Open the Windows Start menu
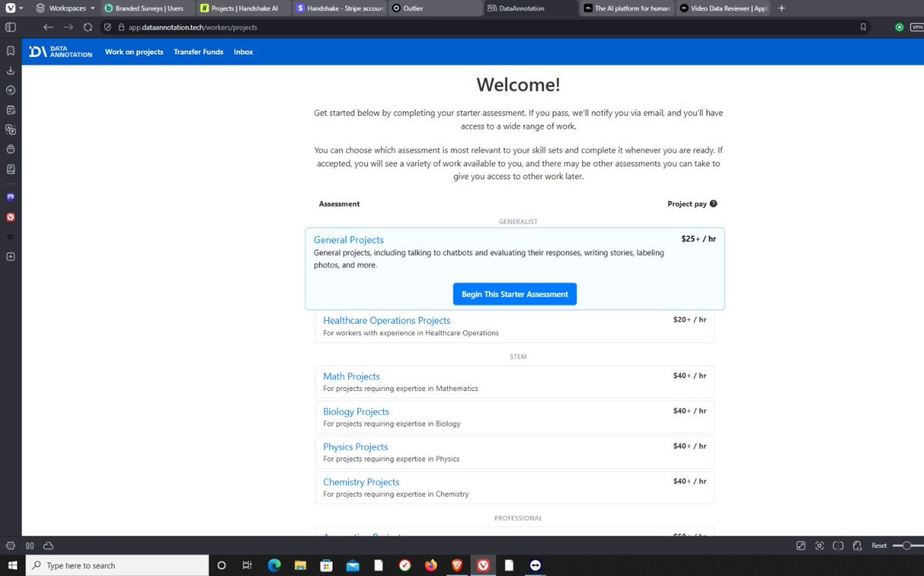 (12, 565)
